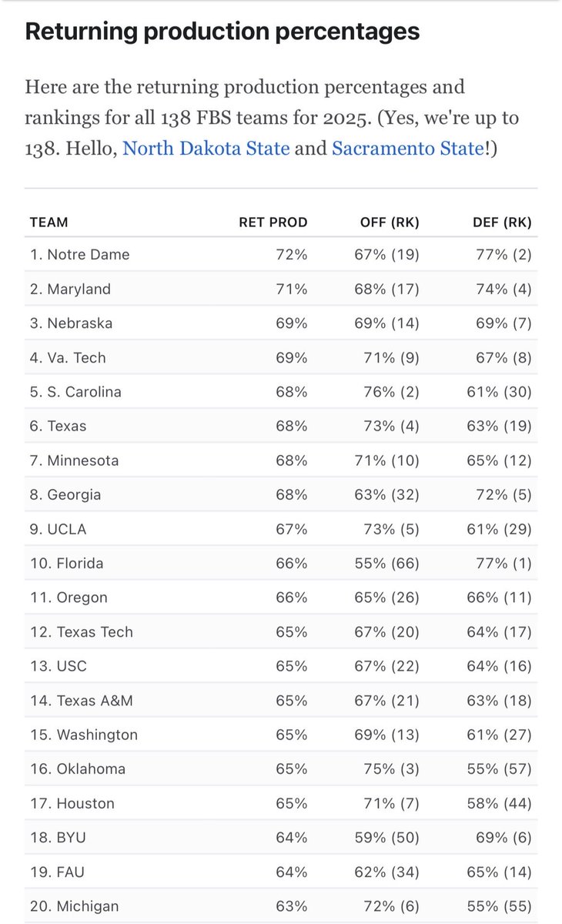Open the North Dakota State link

click(x=206, y=148)
